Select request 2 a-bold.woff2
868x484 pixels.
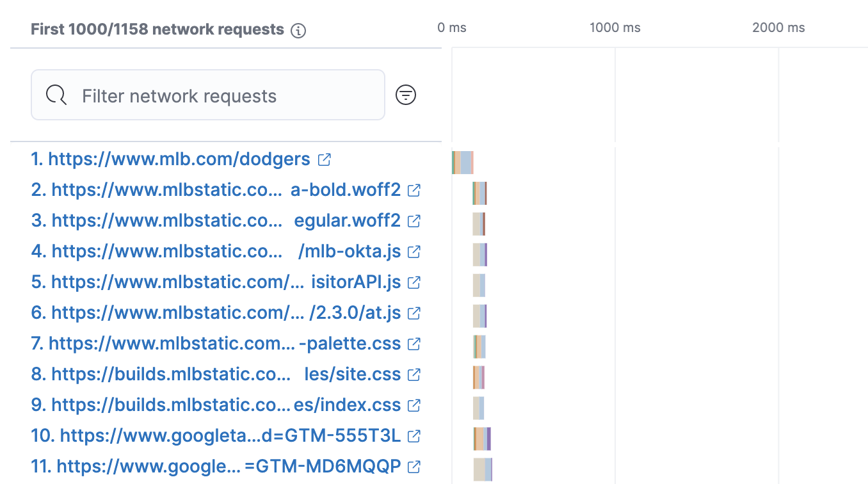216,190
